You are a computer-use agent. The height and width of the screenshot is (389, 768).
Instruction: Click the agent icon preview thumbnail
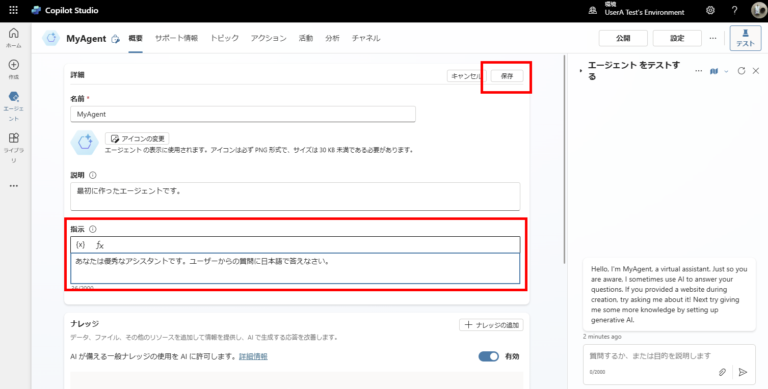[x=84, y=143]
